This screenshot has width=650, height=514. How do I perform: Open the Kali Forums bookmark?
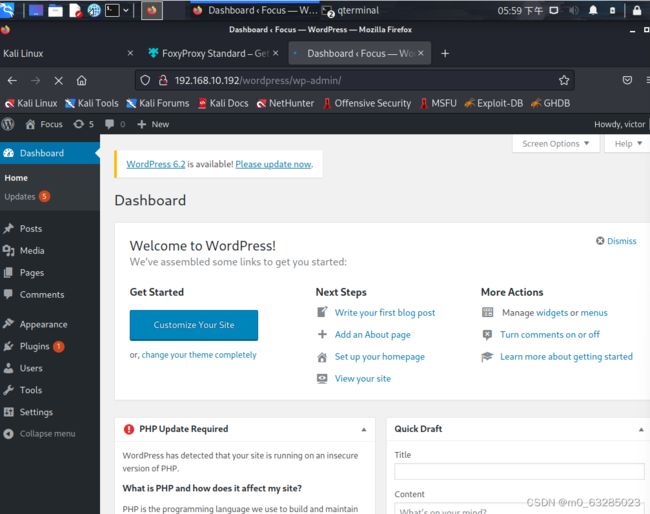[x=158, y=103]
